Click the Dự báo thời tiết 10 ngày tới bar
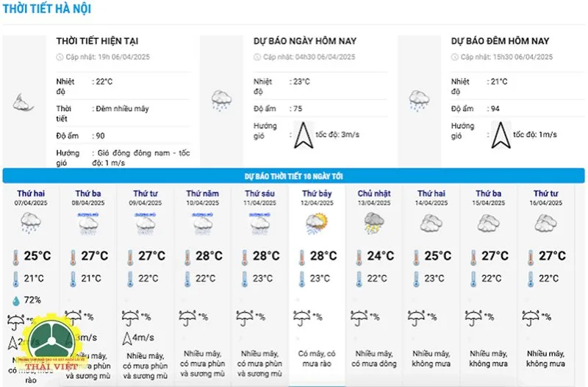 (293, 176)
